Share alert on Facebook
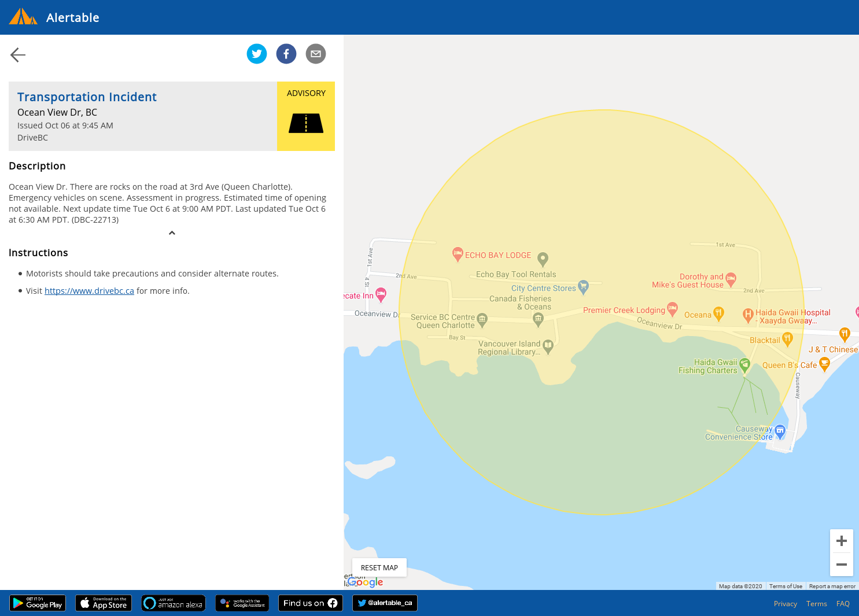859x616 pixels. (x=286, y=54)
